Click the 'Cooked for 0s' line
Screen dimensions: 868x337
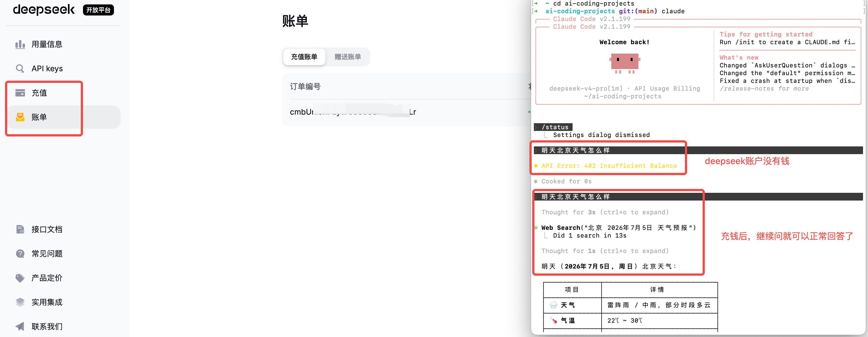[566, 181]
